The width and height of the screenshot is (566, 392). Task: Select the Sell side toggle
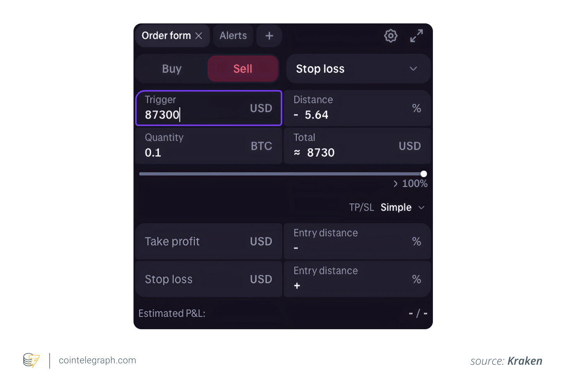(x=243, y=69)
